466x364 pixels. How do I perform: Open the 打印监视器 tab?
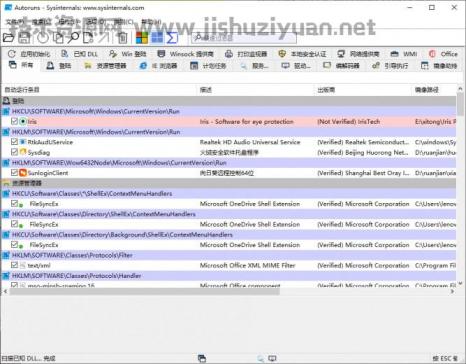246,54
